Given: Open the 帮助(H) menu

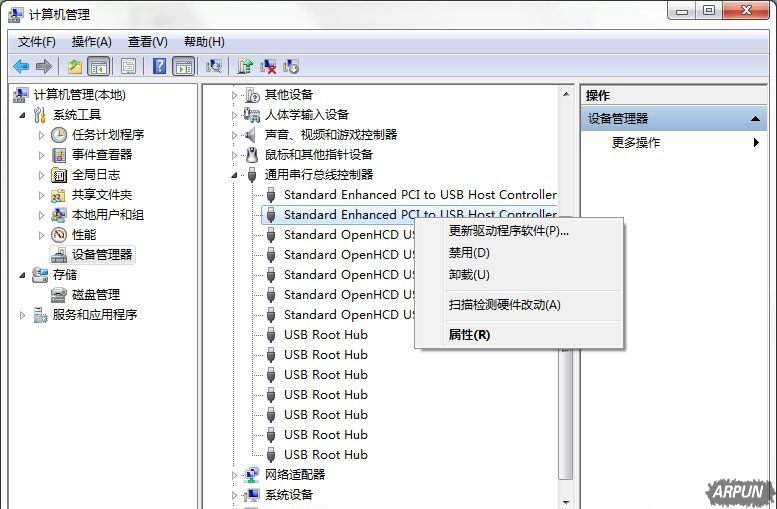Looking at the screenshot, I should tap(204, 42).
